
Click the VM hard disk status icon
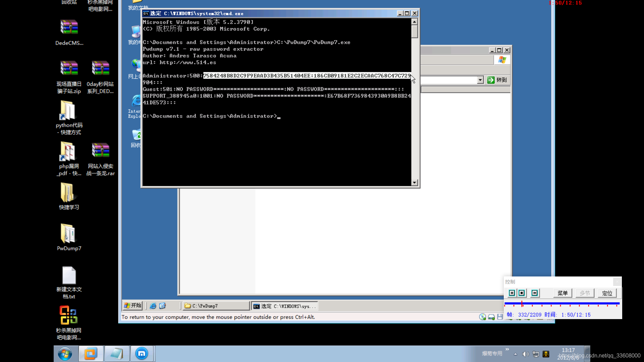click(x=491, y=317)
